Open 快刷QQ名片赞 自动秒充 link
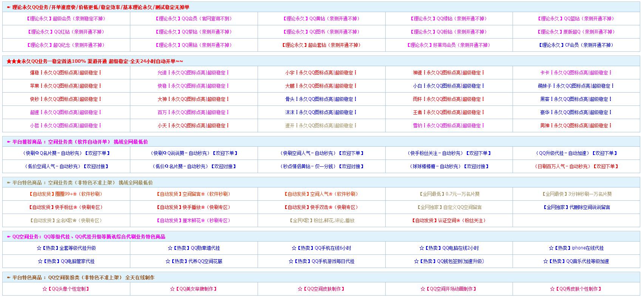Screen dimensions: 644x299 pyautogui.click(x=66, y=153)
